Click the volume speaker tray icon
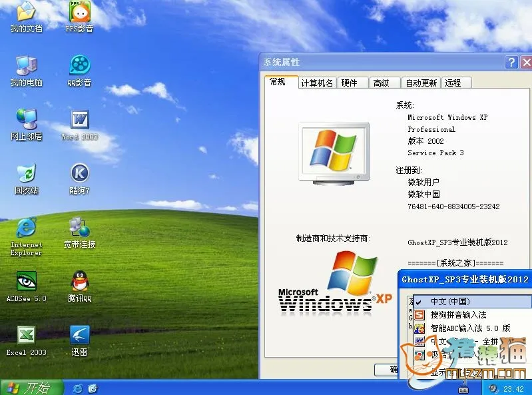Screen dimensions: 532x395 point(493,388)
